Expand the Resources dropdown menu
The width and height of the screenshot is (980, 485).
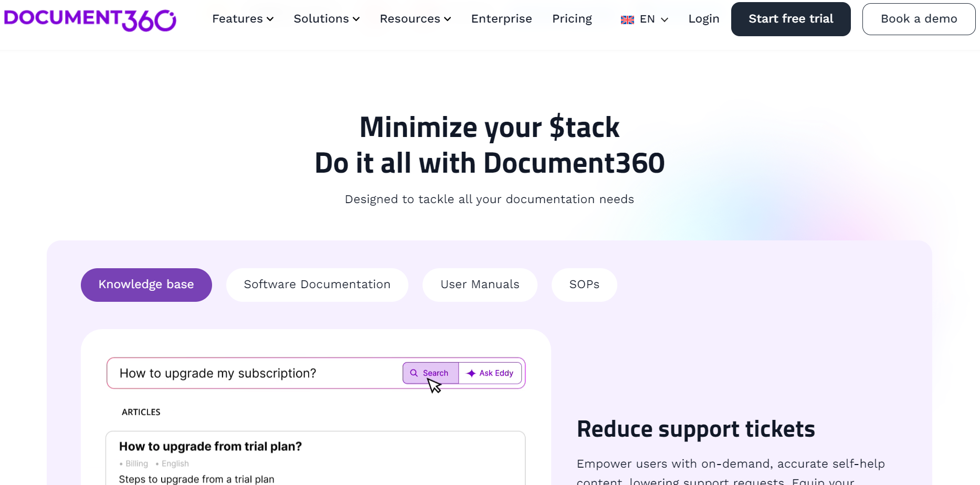(x=415, y=19)
